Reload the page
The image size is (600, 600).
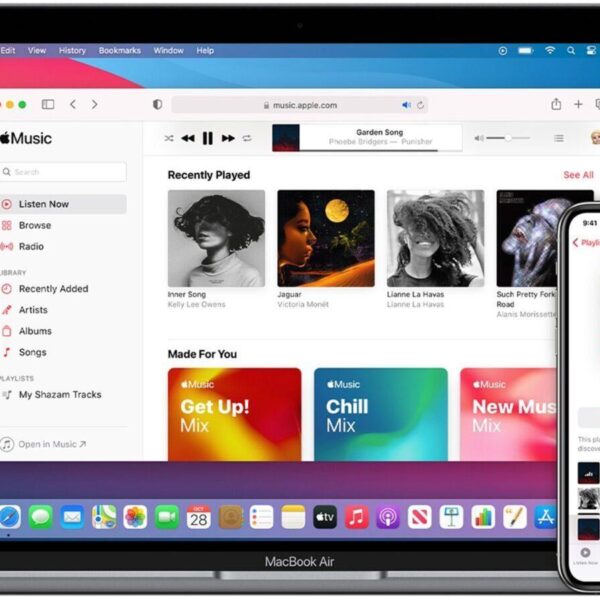pos(421,105)
